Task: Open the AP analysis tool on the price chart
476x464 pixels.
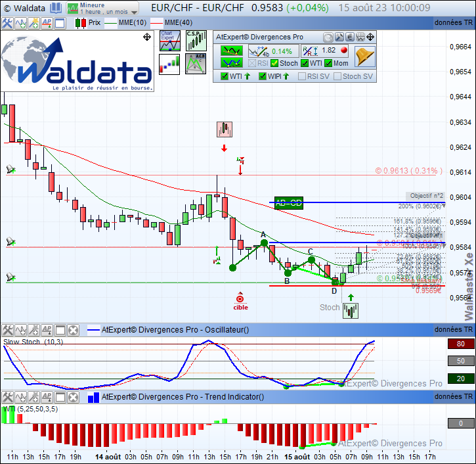Action: point(47,23)
